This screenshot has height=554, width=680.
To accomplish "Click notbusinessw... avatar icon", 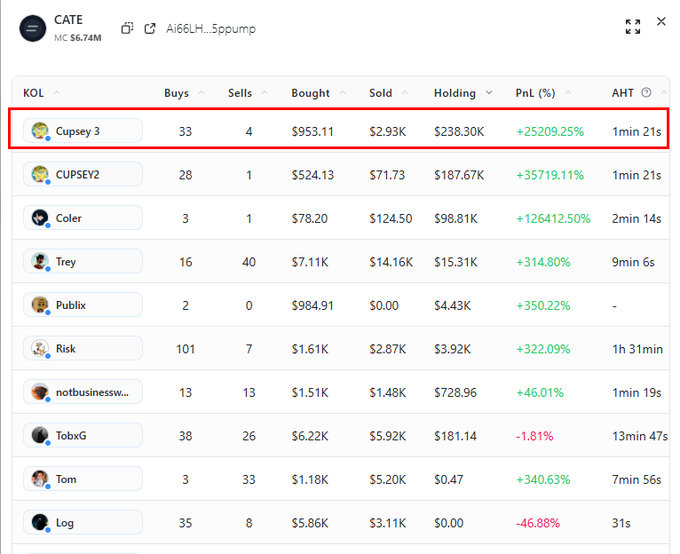I will pos(40,392).
